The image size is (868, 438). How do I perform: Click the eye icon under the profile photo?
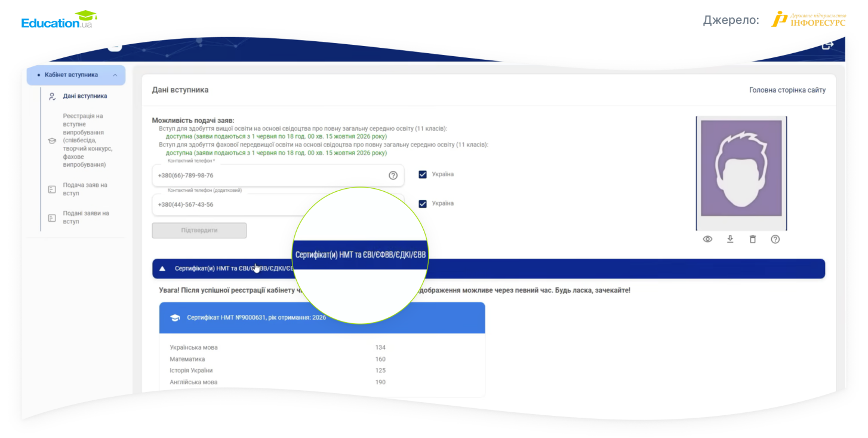tap(707, 239)
